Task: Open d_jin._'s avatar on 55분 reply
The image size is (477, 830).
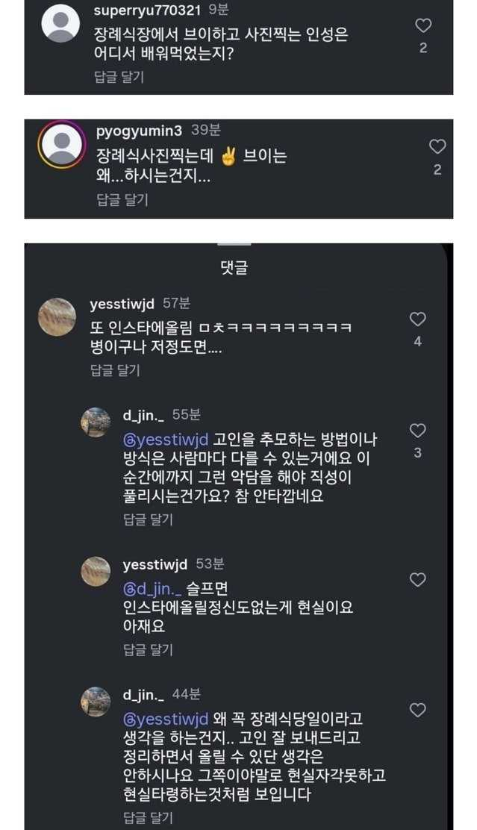Action: click(x=95, y=422)
